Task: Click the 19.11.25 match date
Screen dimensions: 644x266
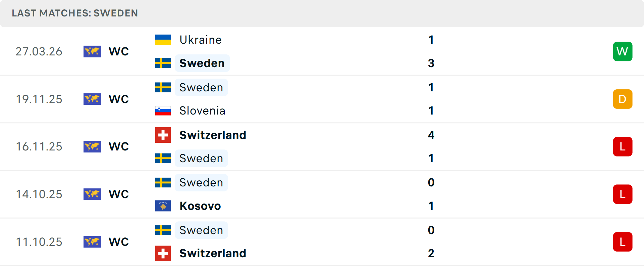Action: point(39,99)
